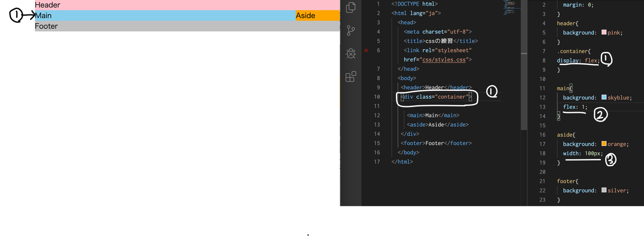Viewport: 644px width, 245px height.
Task: Click the pink color swatch in header rule
Action: tap(604, 33)
